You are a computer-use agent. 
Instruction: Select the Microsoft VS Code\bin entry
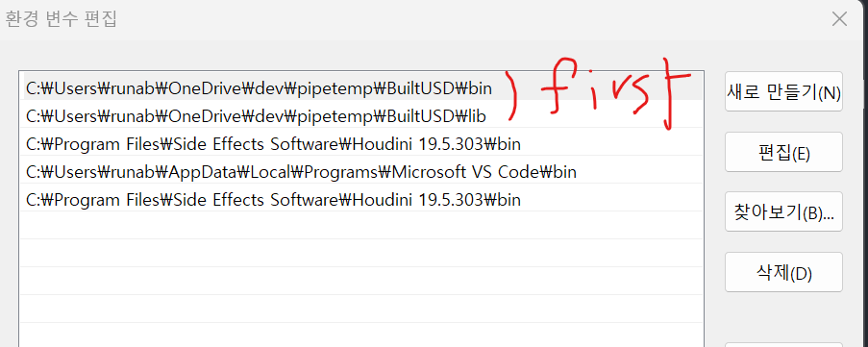pos(362,171)
